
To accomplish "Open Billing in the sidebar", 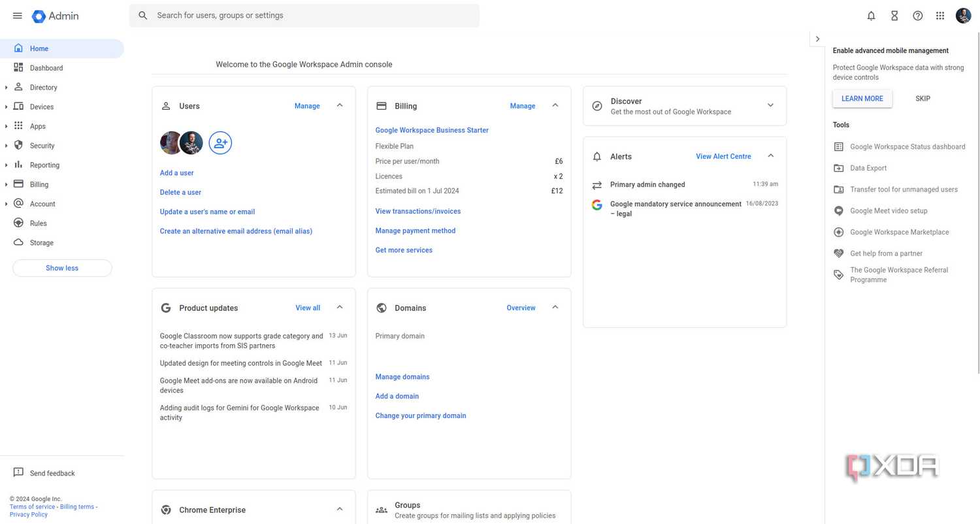I will (61, 184).
